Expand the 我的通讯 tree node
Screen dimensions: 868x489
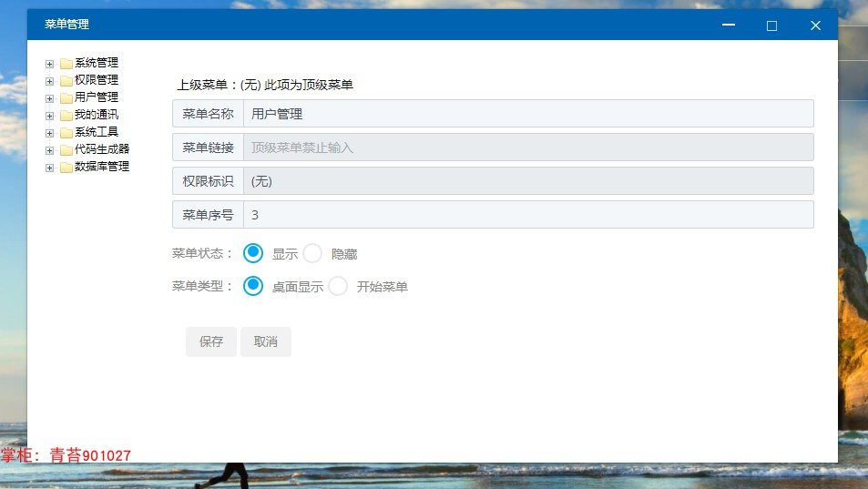pos(49,117)
